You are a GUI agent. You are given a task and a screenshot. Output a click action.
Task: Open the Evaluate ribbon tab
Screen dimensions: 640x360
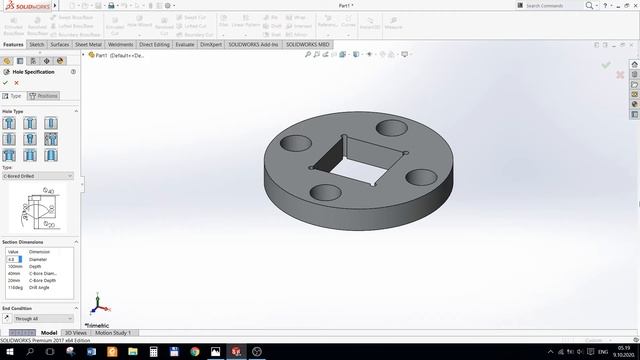(x=184, y=44)
